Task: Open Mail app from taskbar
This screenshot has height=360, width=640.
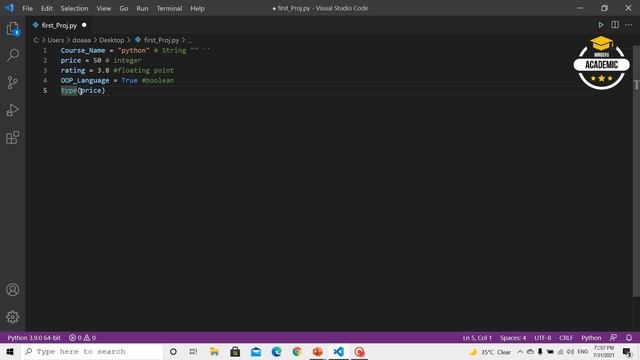Action: 256,351
